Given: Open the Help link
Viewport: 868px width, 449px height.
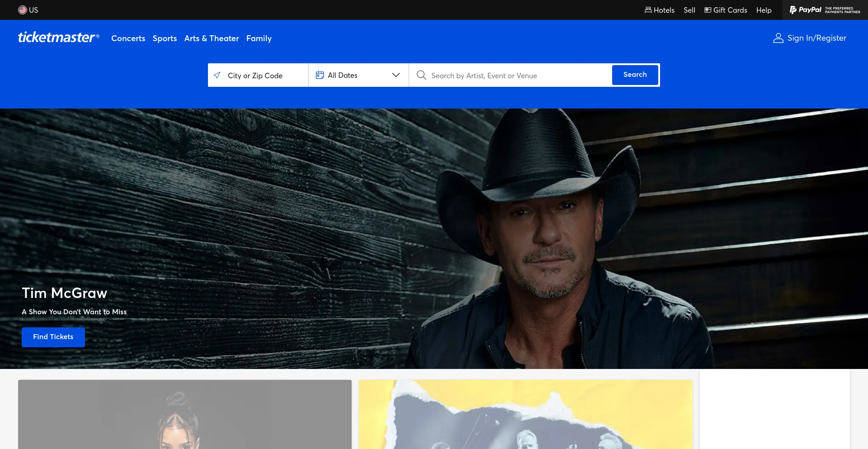Looking at the screenshot, I should (764, 10).
